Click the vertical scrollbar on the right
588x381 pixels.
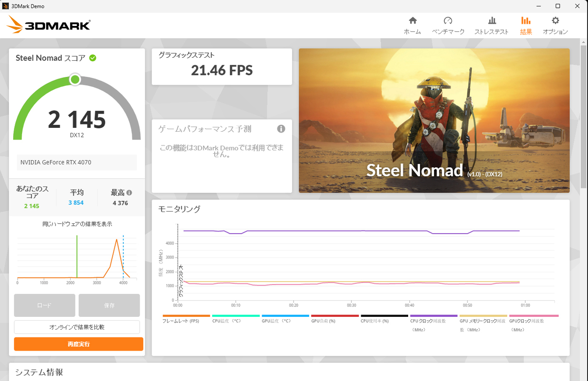coord(584,116)
